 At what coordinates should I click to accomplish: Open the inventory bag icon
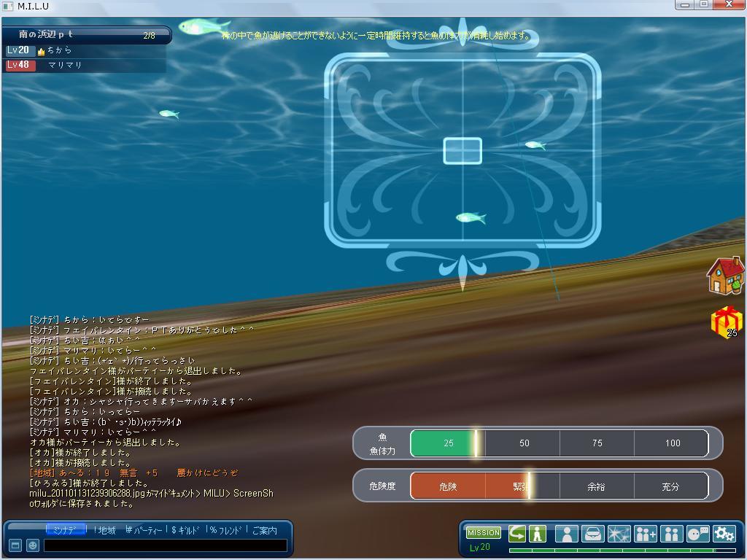coord(593,534)
